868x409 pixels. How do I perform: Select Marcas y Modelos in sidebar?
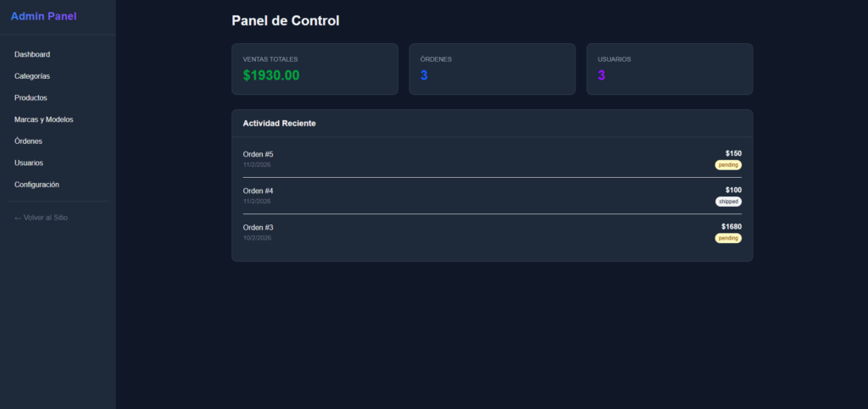tap(44, 119)
